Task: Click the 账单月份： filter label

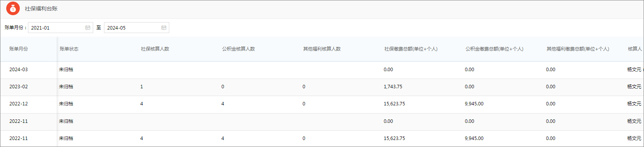Action: [16, 28]
